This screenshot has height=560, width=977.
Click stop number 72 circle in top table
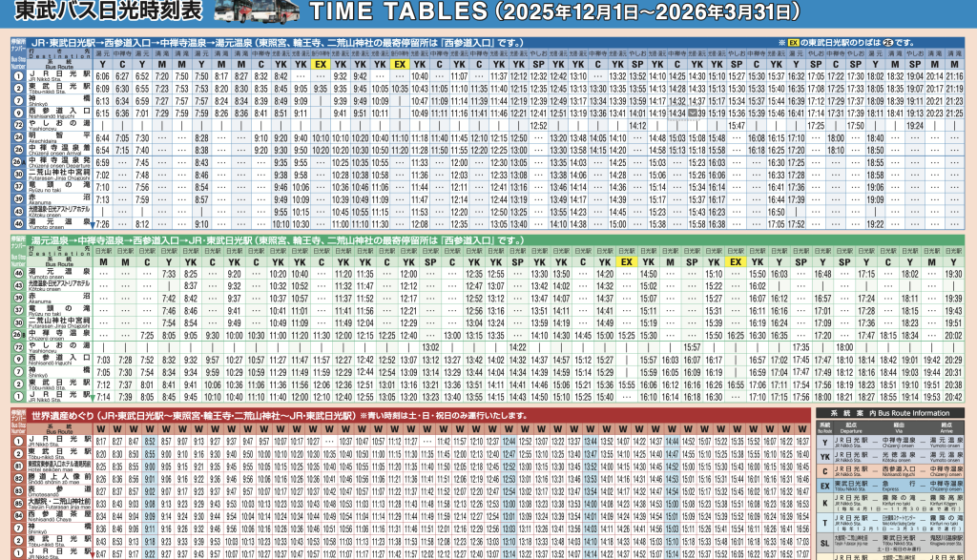click(19, 125)
